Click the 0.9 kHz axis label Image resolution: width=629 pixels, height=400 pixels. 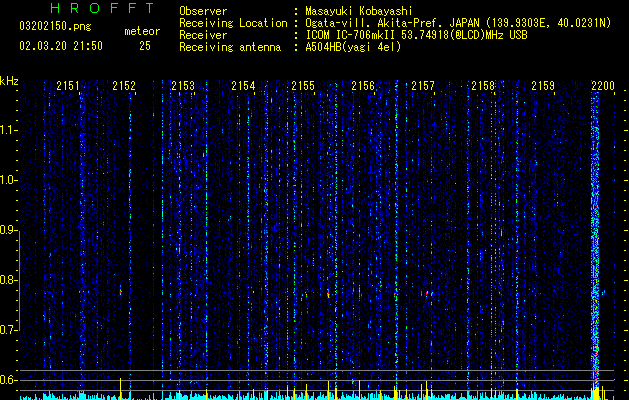click(x=8, y=230)
